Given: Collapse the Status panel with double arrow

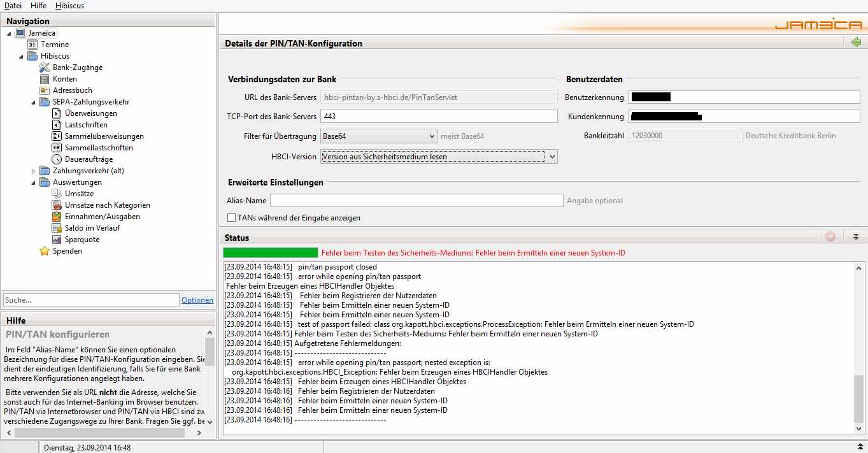Looking at the screenshot, I should [855, 236].
